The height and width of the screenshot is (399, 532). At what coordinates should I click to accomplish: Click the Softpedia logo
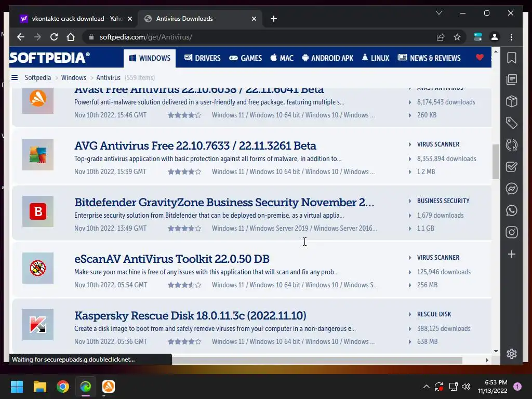[x=49, y=57]
